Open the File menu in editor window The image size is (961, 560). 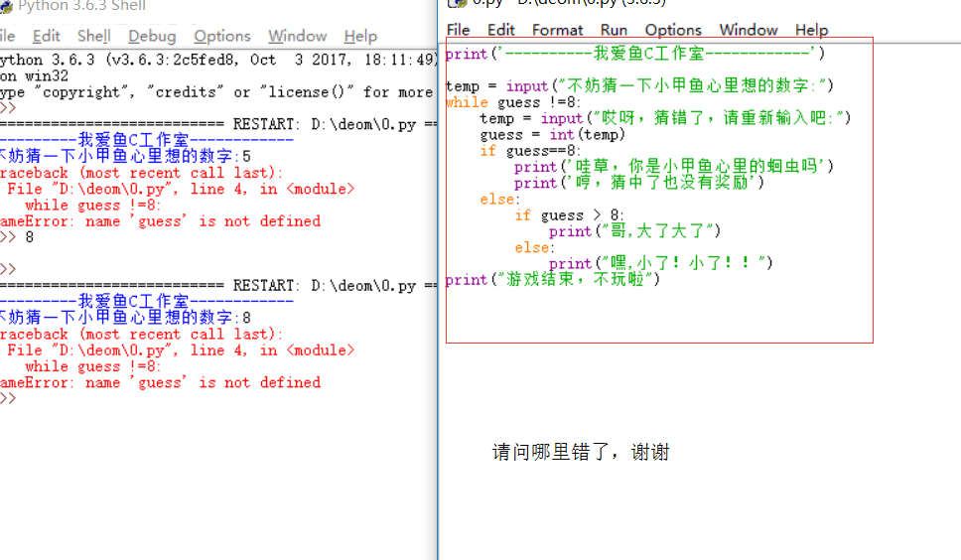tap(458, 30)
